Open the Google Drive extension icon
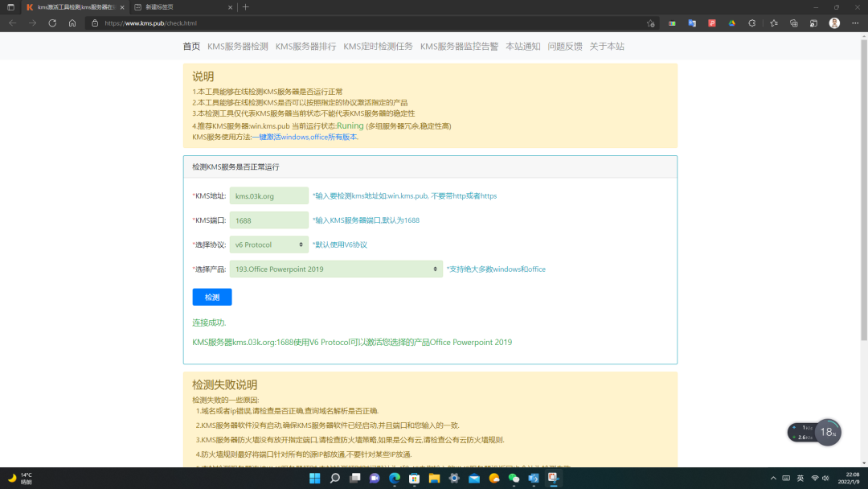This screenshot has width=868, height=489. pyautogui.click(x=730, y=24)
